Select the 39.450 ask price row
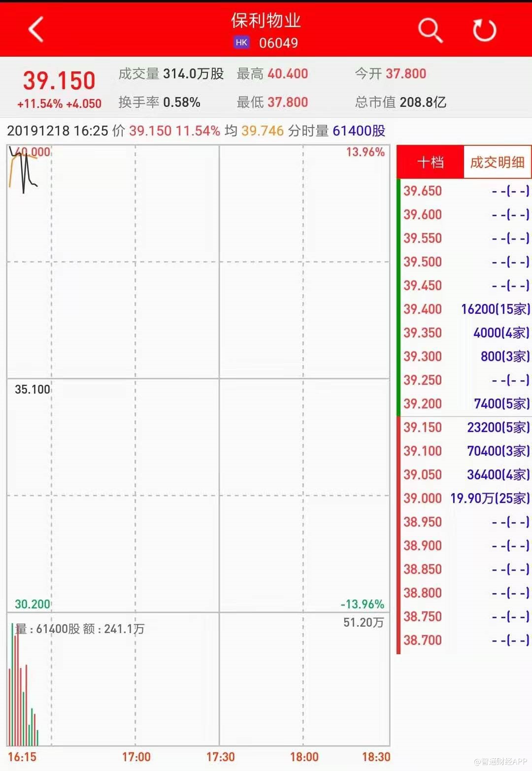 (x=465, y=285)
